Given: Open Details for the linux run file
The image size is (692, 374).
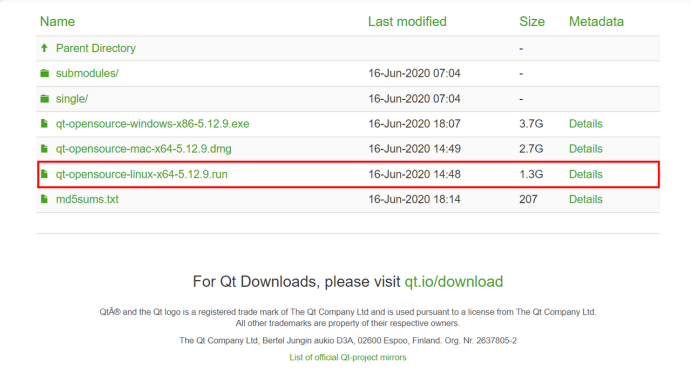Looking at the screenshot, I should click(586, 174).
